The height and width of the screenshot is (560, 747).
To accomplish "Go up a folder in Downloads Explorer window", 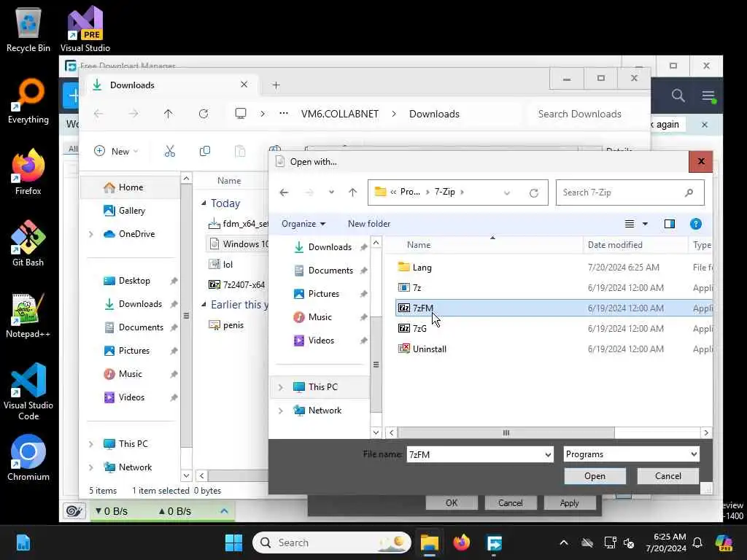I will (x=169, y=114).
